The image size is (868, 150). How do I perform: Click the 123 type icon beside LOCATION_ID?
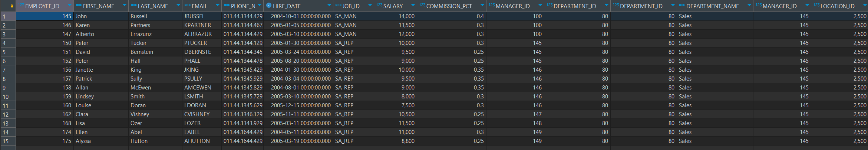(x=816, y=6)
